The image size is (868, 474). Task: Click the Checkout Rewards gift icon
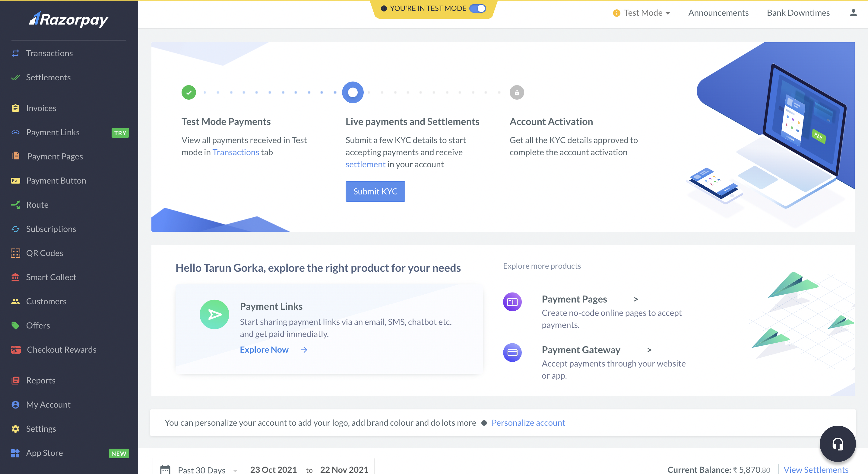(15, 350)
